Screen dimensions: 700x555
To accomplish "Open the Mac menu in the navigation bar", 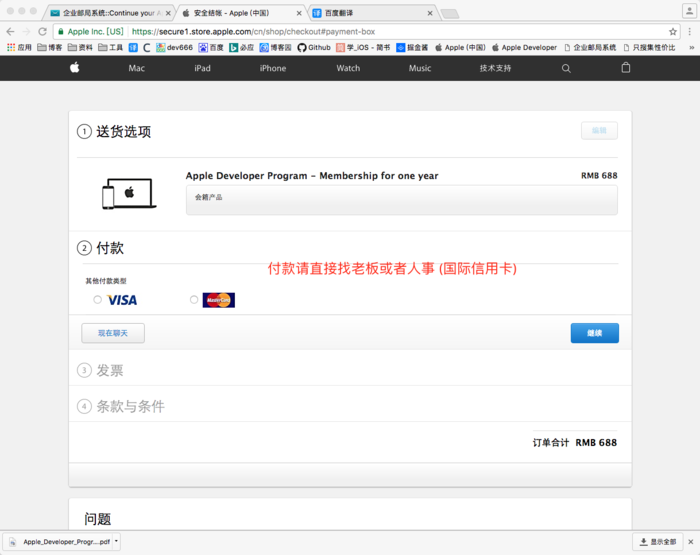I will (x=137, y=68).
